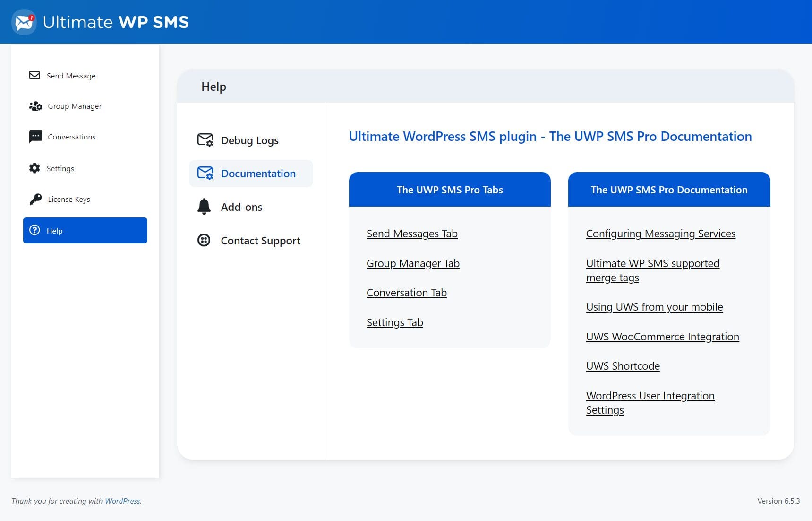This screenshot has width=812, height=521.
Task: Click the Send Message envelope icon
Action: pyautogui.click(x=34, y=75)
